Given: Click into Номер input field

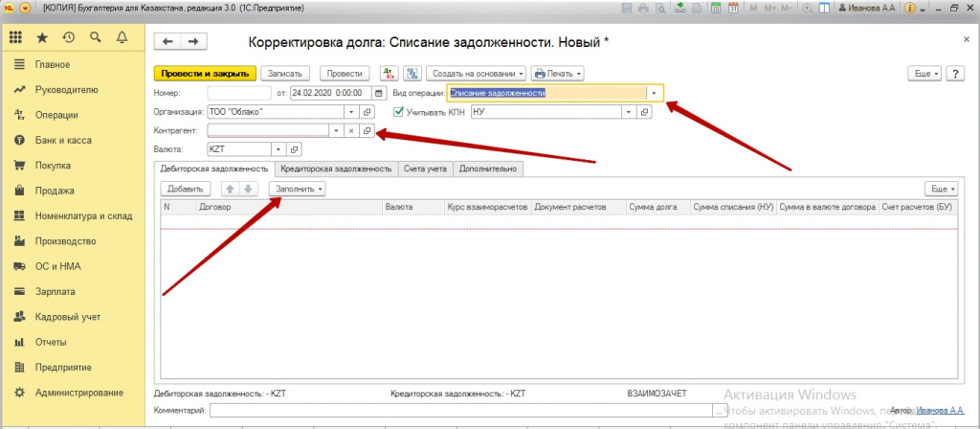Looking at the screenshot, I should click(x=240, y=93).
